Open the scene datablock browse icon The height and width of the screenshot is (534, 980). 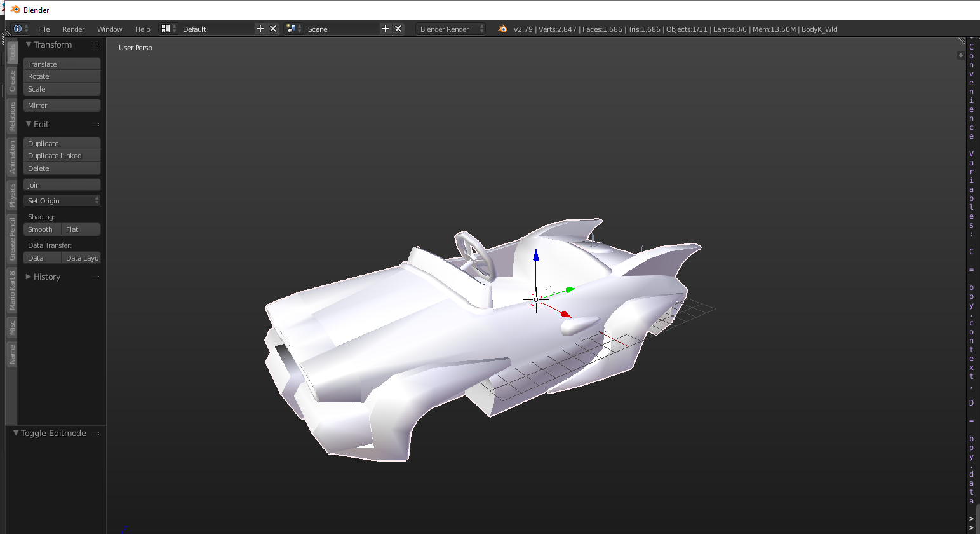click(290, 29)
